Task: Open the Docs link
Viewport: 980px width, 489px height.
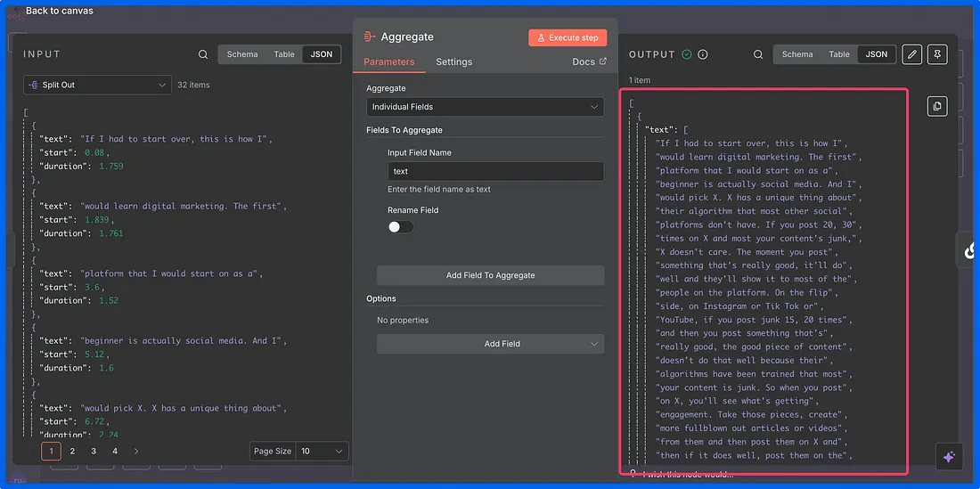Action: 589,61
